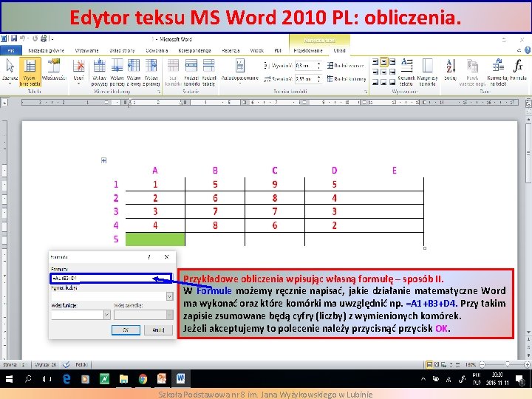The height and width of the screenshot is (399, 532).
Task: Switch to Widok tab
Action: click(257, 50)
